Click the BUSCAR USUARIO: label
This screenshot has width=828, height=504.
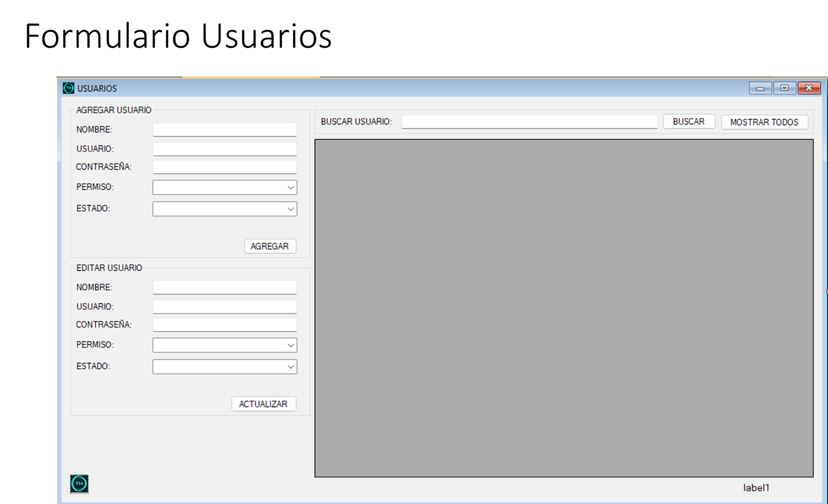coord(357,122)
